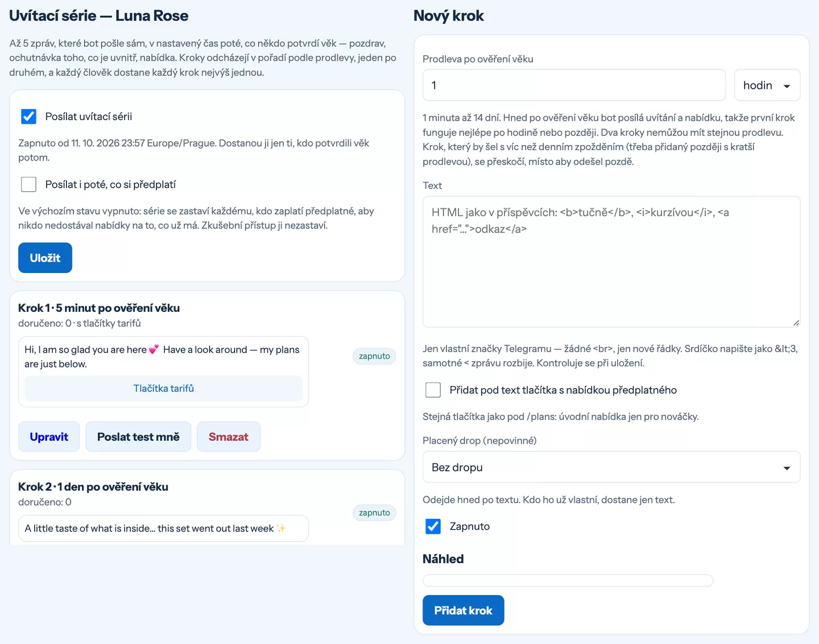Click the Uložit button

click(45, 258)
